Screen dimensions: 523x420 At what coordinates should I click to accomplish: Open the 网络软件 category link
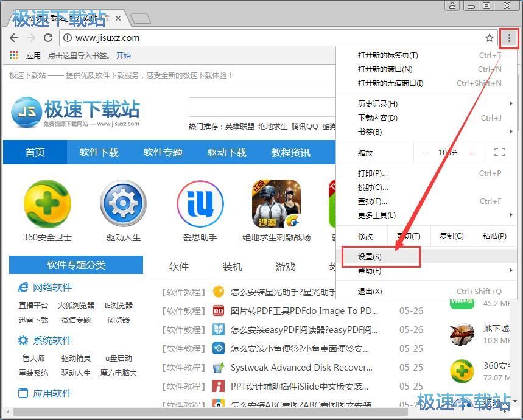52,287
